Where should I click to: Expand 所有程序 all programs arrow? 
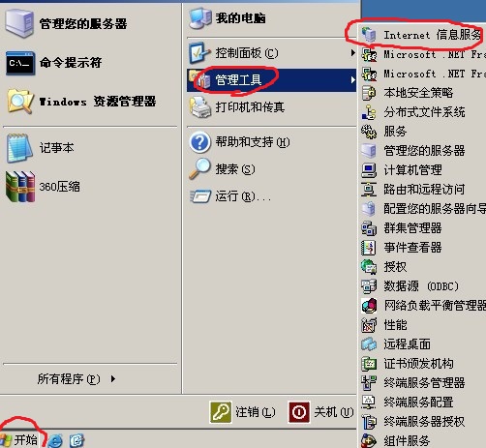coord(112,378)
